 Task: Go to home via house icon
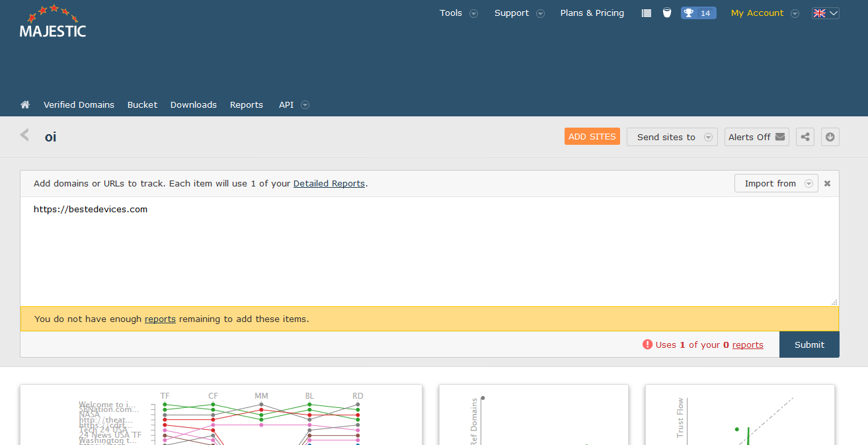pyautogui.click(x=25, y=104)
